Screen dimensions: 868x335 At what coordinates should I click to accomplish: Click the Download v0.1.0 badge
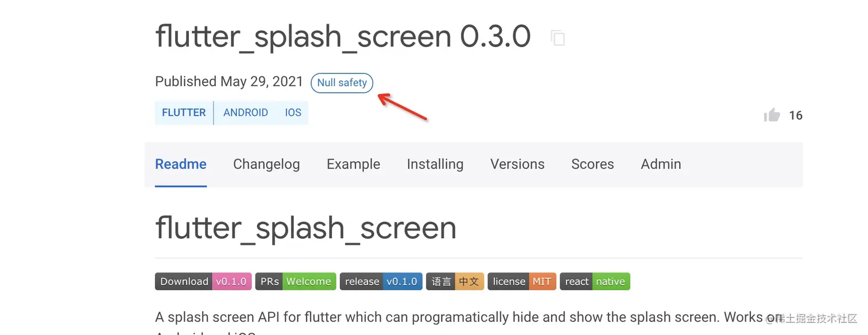coord(203,282)
